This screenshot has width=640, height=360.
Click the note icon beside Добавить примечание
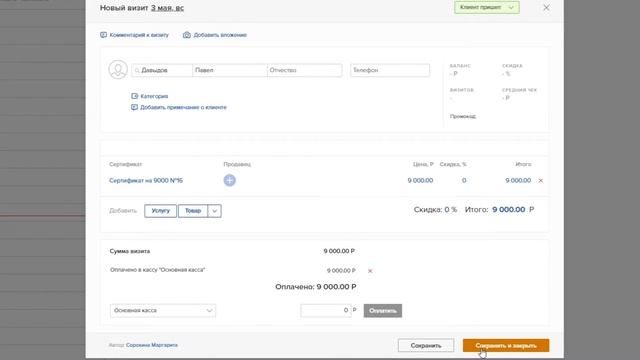(x=134, y=107)
